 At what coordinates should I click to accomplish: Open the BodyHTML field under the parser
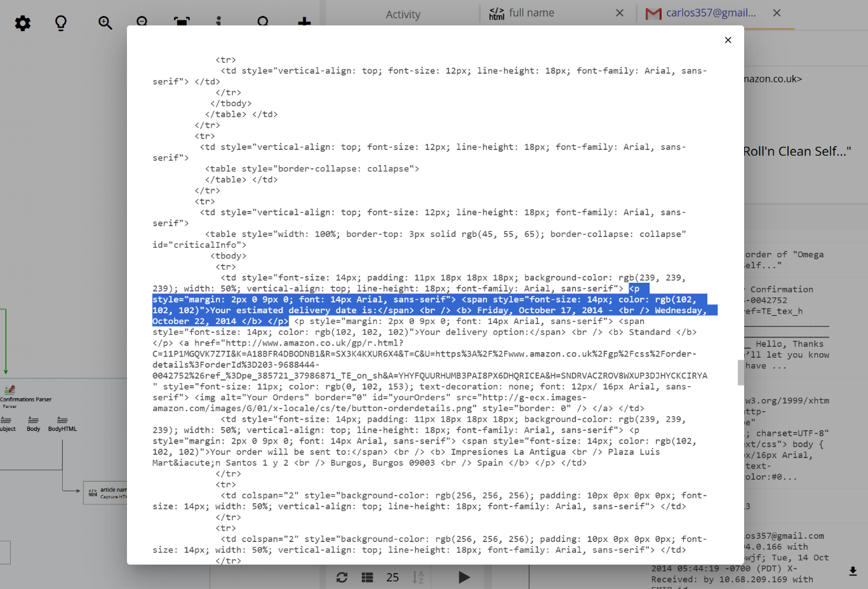pyautogui.click(x=62, y=424)
